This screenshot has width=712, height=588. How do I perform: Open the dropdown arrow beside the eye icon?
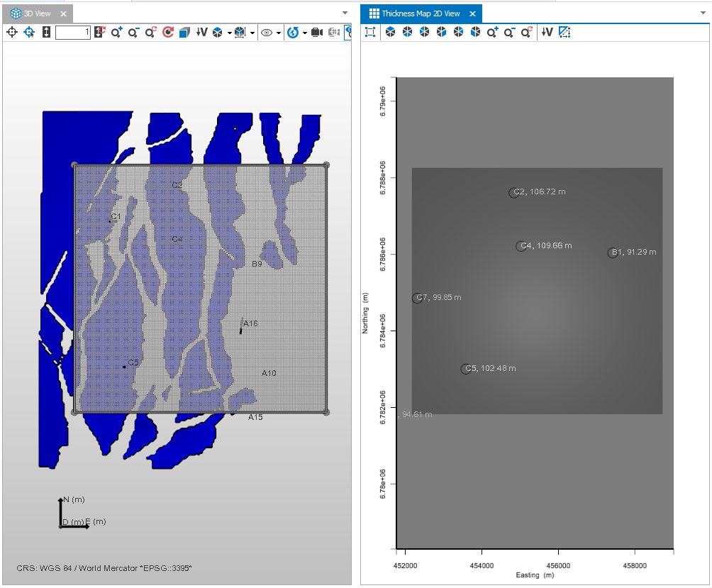pos(279,33)
